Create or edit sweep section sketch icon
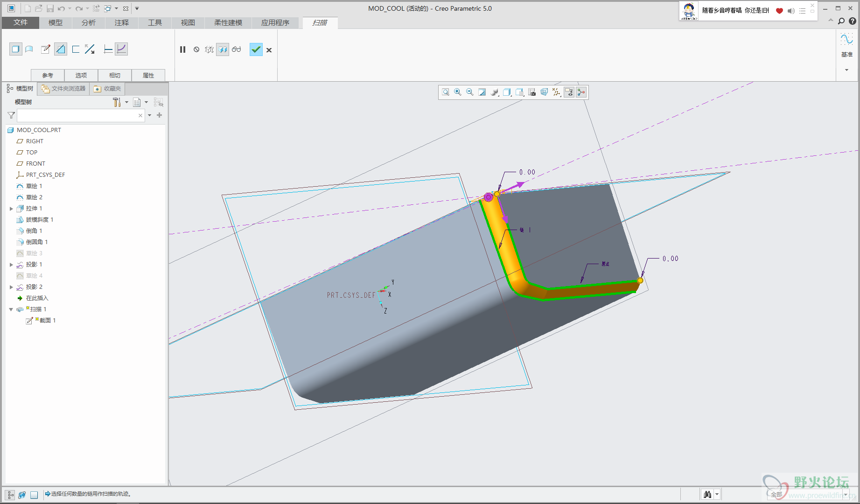Screen dimensions: 860x504 45,49
